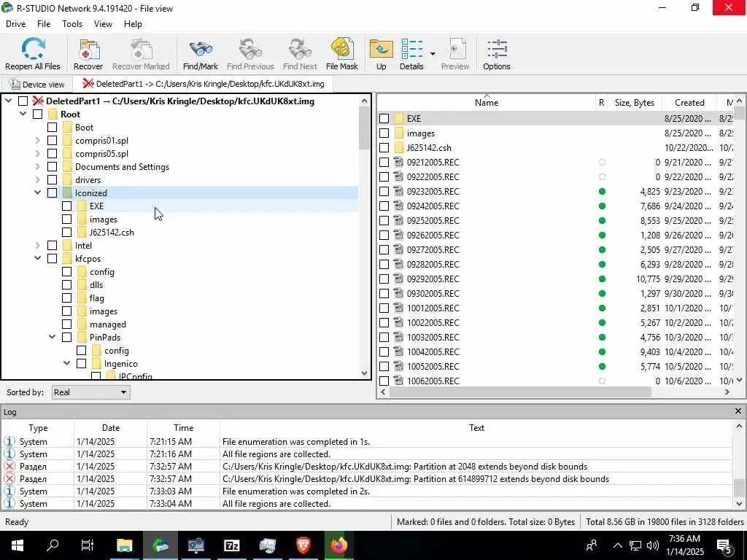This screenshot has height=560, width=747.
Task: Expand the compris01.spl folder
Action: click(x=38, y=141)
